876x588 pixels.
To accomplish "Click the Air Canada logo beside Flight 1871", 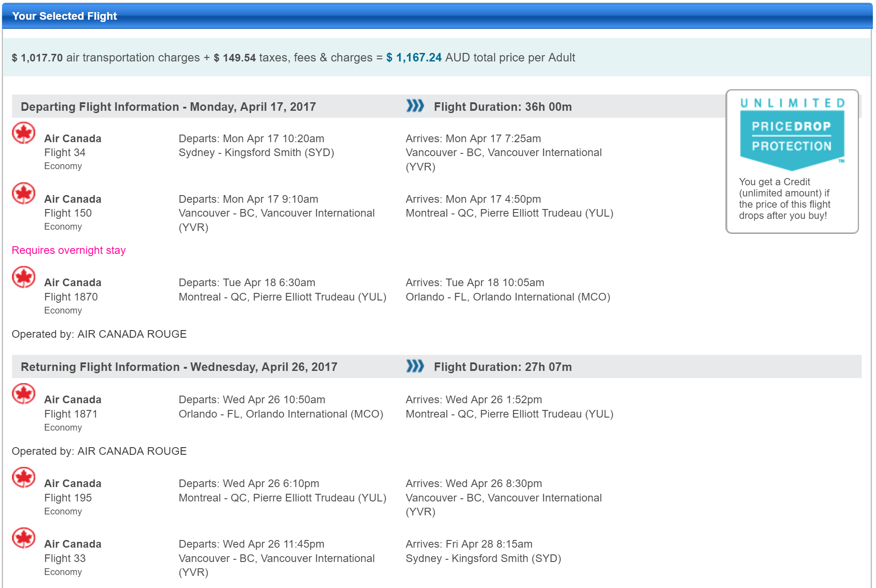I will (x=23, y=394).
